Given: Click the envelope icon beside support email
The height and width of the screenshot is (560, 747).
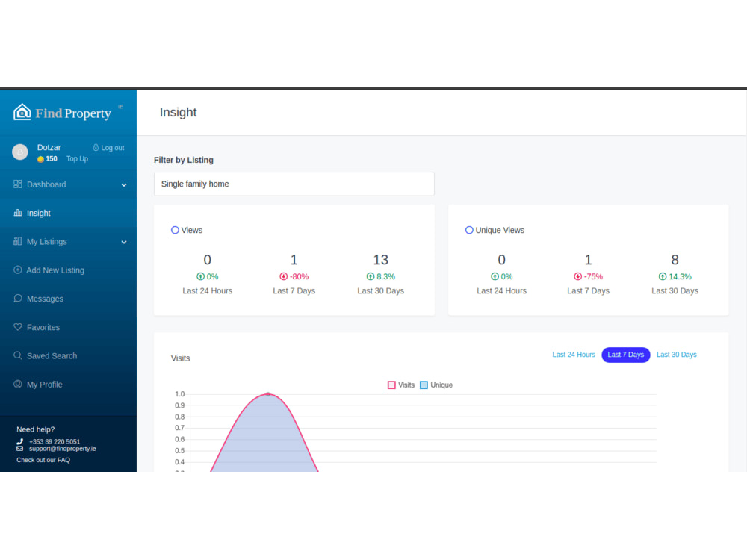Looking at the screenshot, I should pyautogui.click(x=19, y=449).
